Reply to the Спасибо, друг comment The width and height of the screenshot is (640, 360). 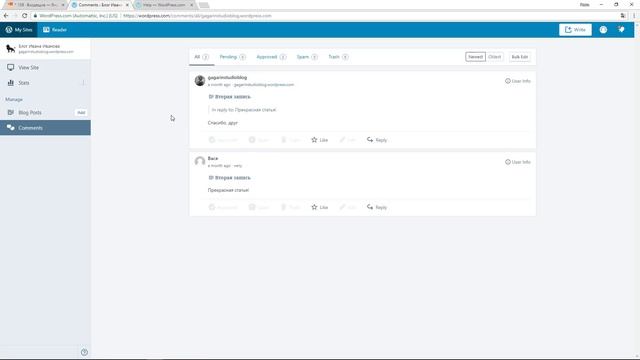coord(377,140)
